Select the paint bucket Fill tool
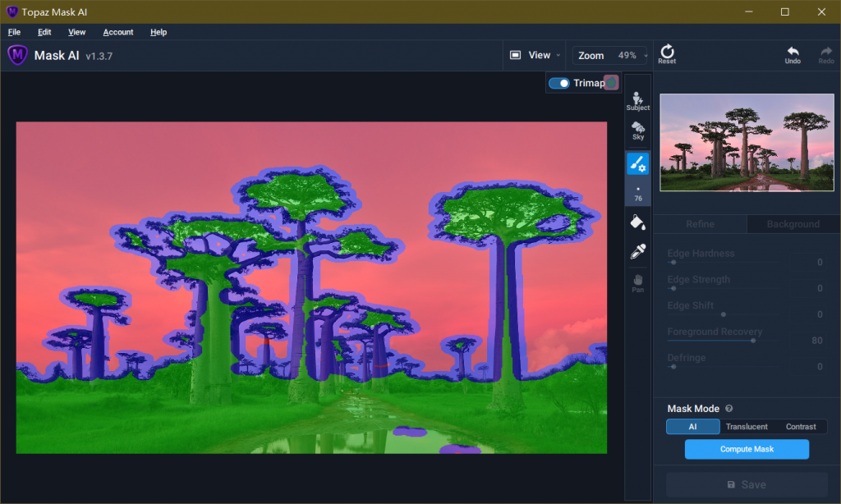 (x=637, y=222)
